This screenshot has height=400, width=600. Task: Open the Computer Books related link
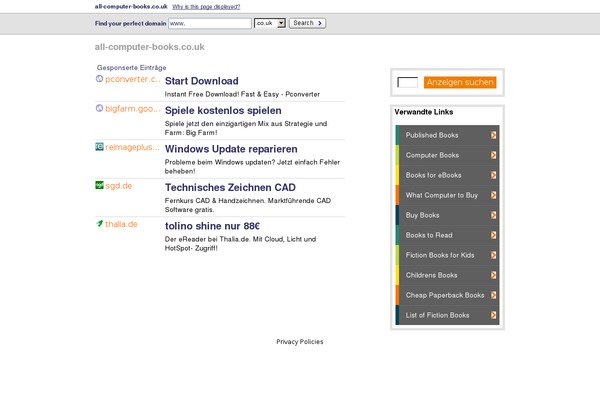[432, 155]
